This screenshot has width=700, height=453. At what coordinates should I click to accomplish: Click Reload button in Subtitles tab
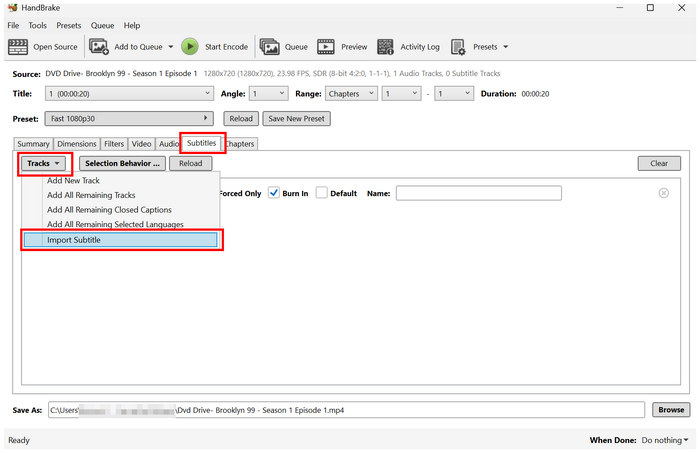click(191, 163)
